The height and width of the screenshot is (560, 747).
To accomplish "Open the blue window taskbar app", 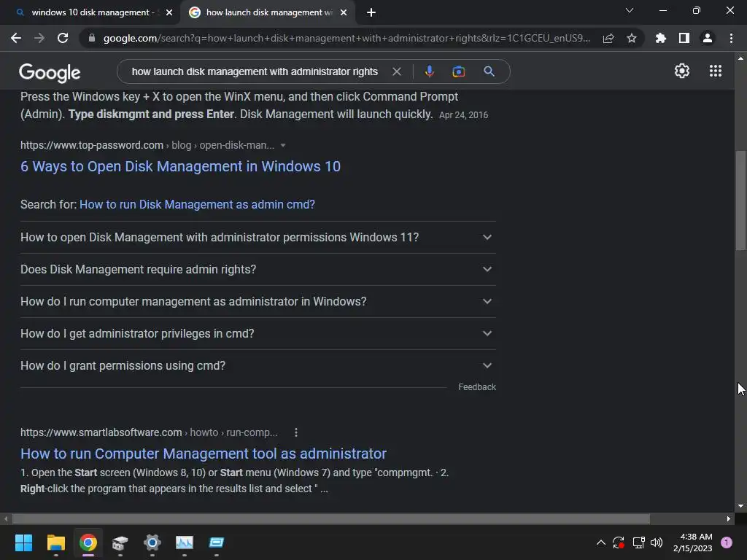I will (x=216, y=542).
